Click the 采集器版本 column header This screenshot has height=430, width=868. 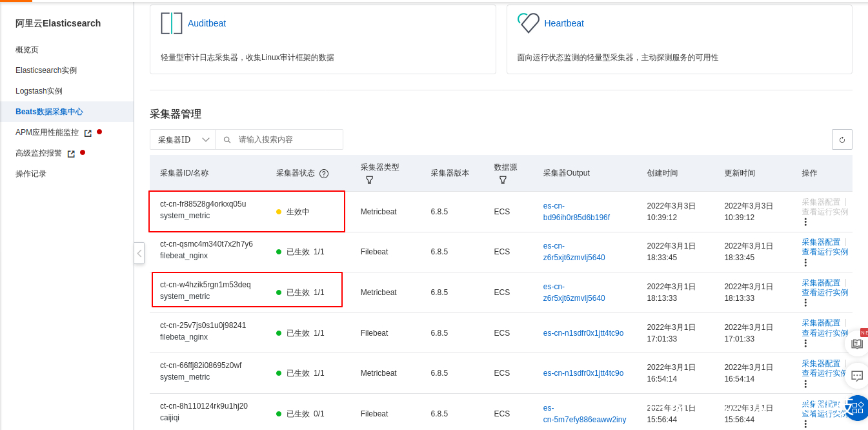450,173
